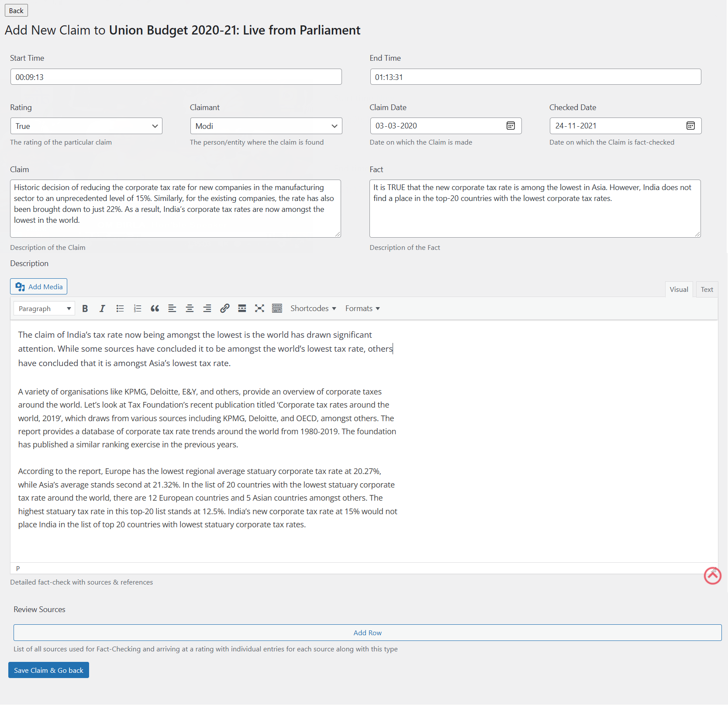The image size is (728, 706).
Task: Open the Rating dropdown set to True
Action: tap(86, 126)
